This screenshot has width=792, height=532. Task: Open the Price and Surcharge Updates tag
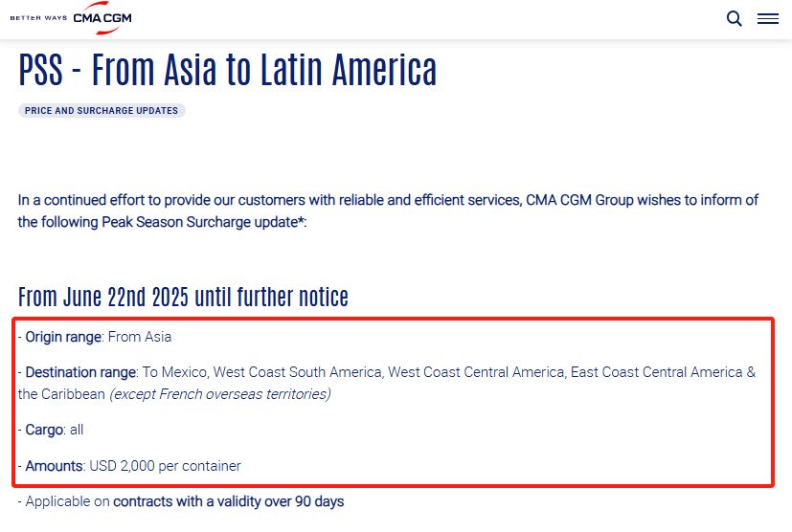pos(102,111)
